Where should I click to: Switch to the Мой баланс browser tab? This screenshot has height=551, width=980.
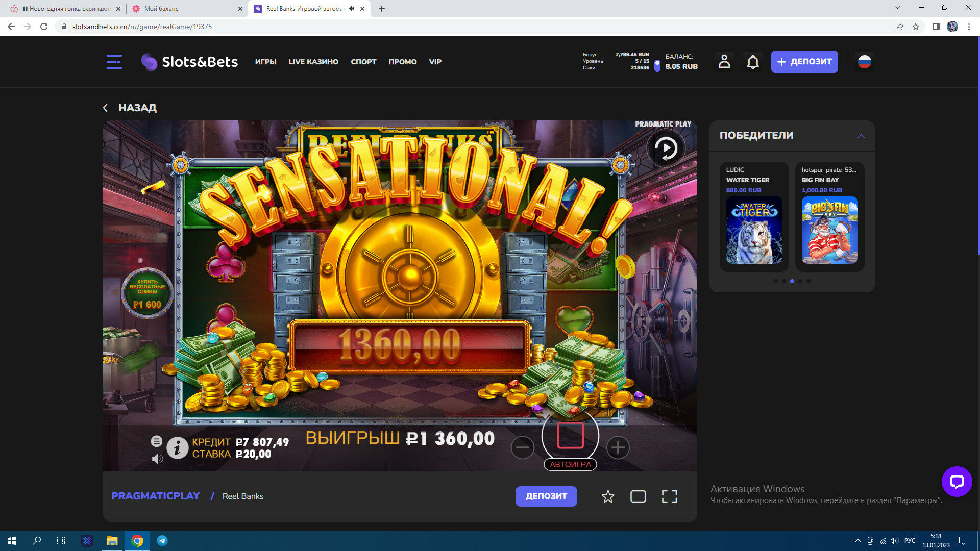161,9
